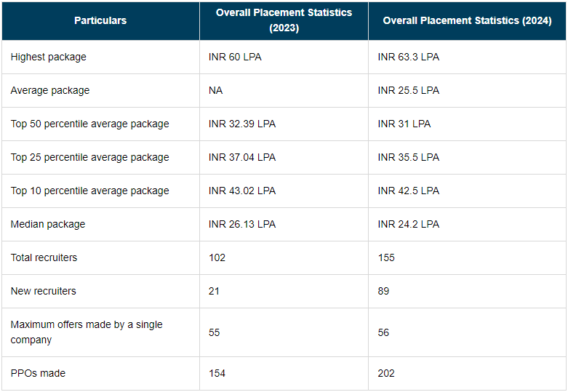This screenshot has height=392, width=568.
Task: Click the INR 32.39 LPA cell
Action: 241,124
